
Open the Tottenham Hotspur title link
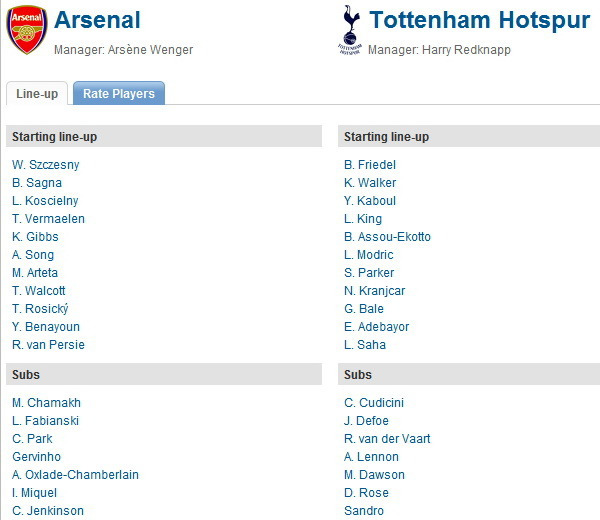click(x=479, y=20)
